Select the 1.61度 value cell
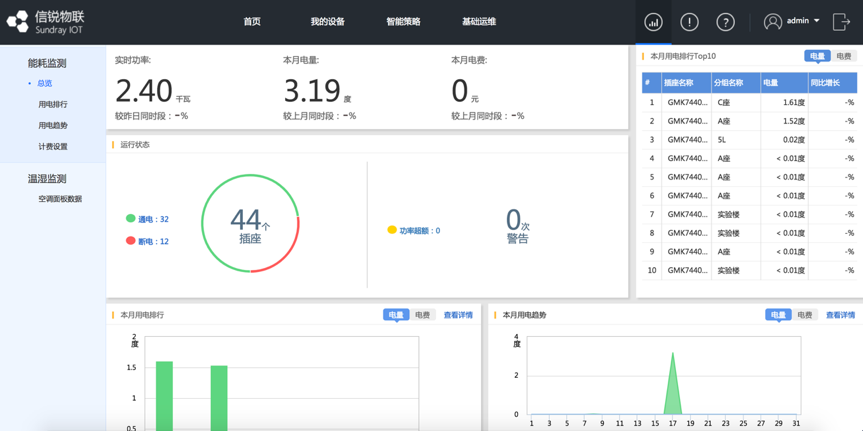This screenshot has width=863, height=431. [x=784, y=102]
